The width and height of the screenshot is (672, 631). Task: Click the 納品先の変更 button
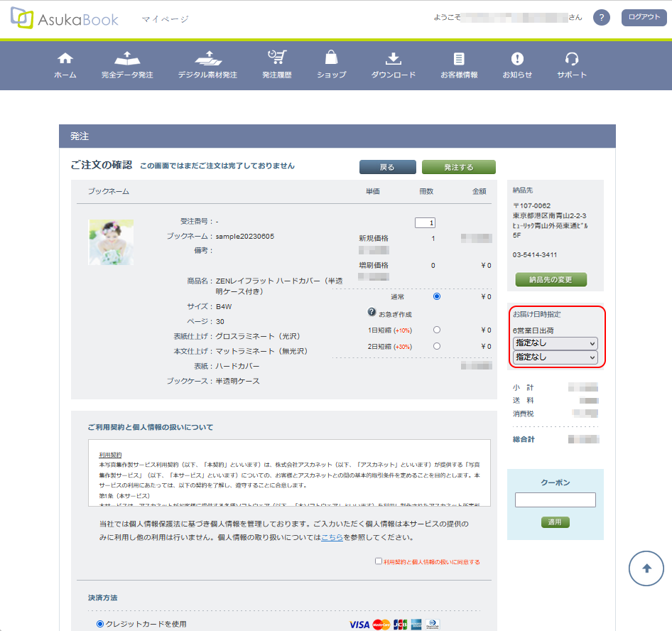pyautogui.click(x=551, y=279)
